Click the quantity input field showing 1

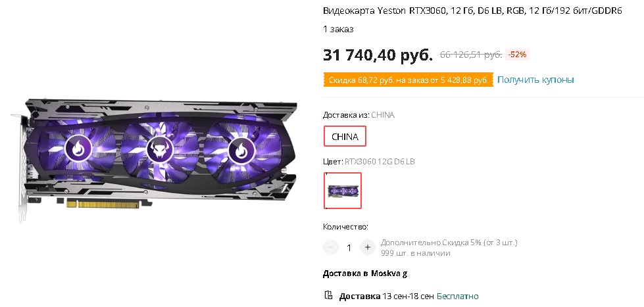tap(349, 248)
